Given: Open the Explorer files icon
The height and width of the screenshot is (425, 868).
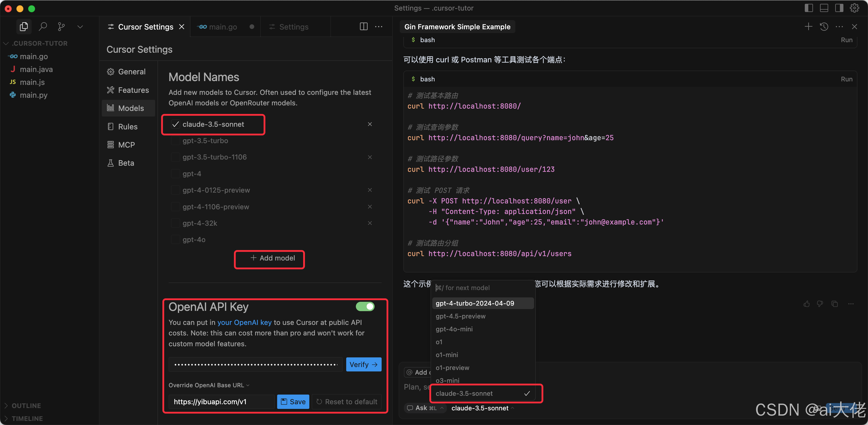Looking at the screenshot, I should point(24,27).
